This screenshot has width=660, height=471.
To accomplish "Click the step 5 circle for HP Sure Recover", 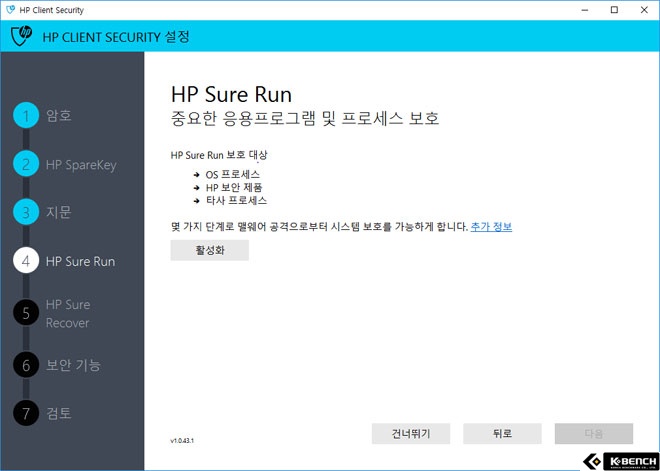I will coord(26,313).
